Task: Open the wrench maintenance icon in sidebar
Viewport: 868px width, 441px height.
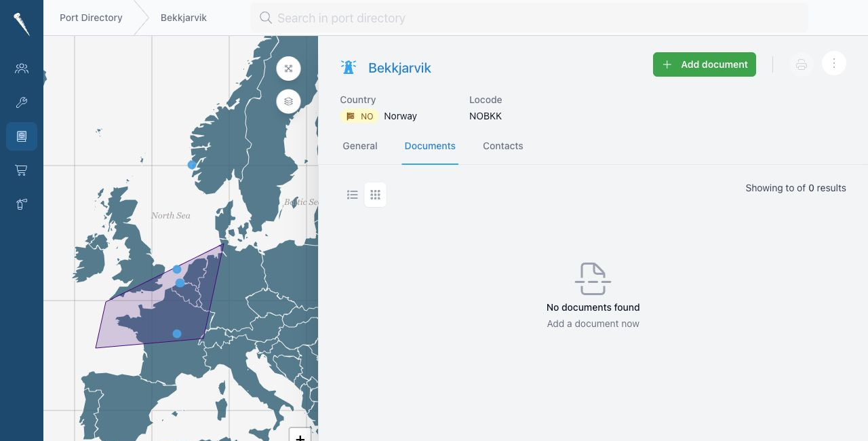Action: (22, 102)
